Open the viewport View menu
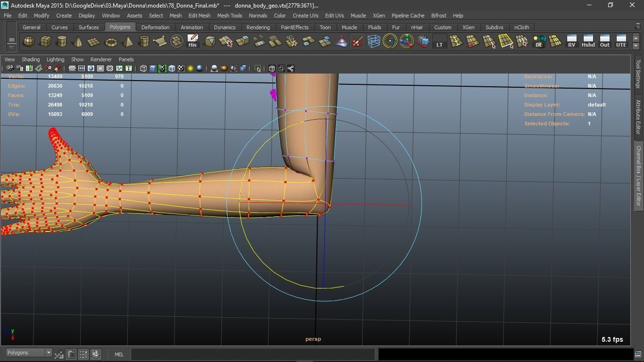The width and height of the screenshot is (644, 362). coord(9,59)
